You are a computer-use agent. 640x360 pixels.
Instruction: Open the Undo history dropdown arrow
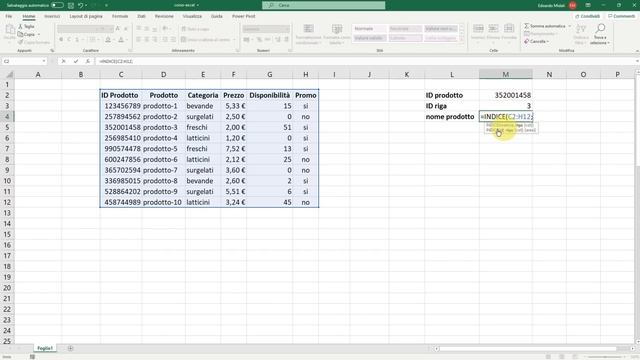(x=86, y=5)
